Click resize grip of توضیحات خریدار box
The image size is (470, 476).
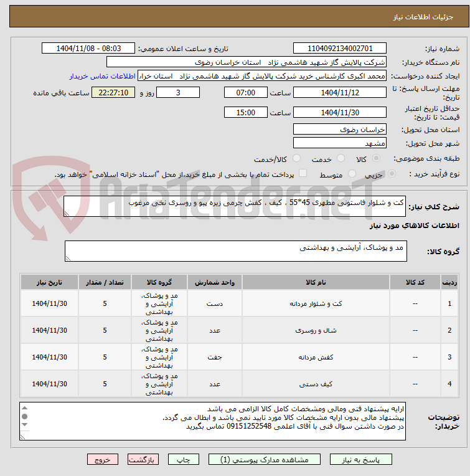pos(23,437)
